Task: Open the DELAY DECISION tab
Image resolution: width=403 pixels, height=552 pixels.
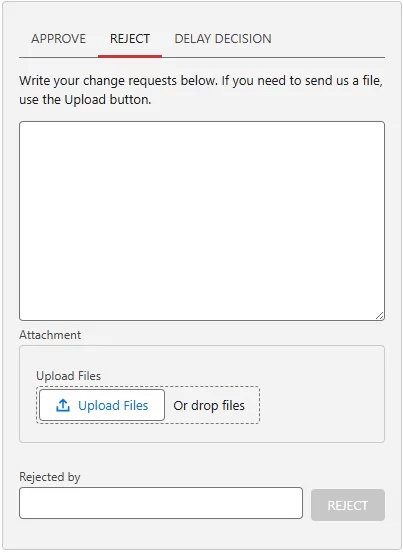Action: (223, 39)
